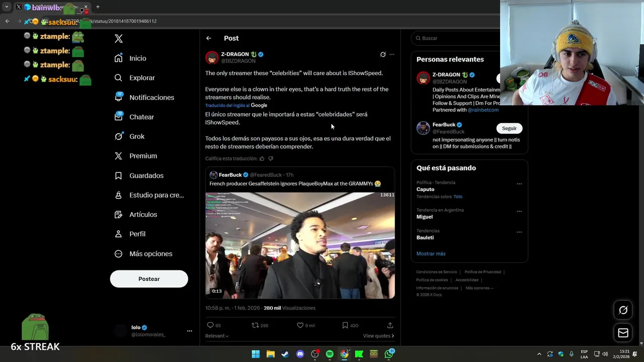Click the @rainbetcom mention link
Image resolution: width=644 pixels, height=362 pixels.
tap(484, 110)
